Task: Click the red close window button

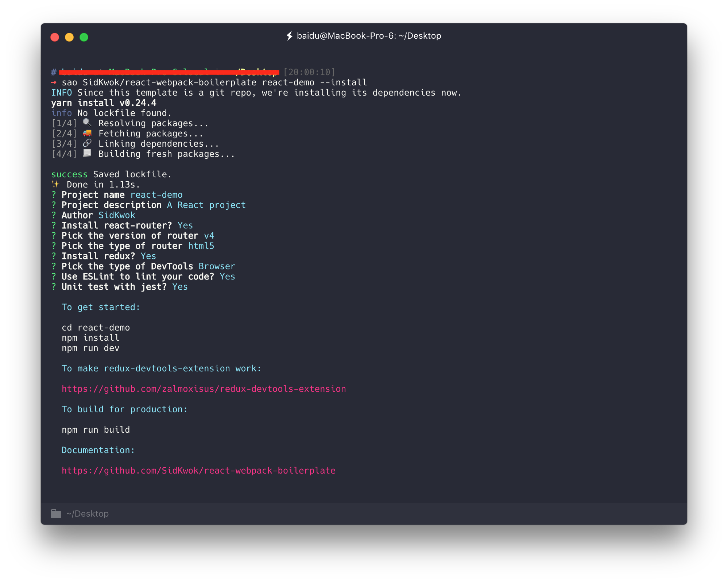Action: (55, 37)
